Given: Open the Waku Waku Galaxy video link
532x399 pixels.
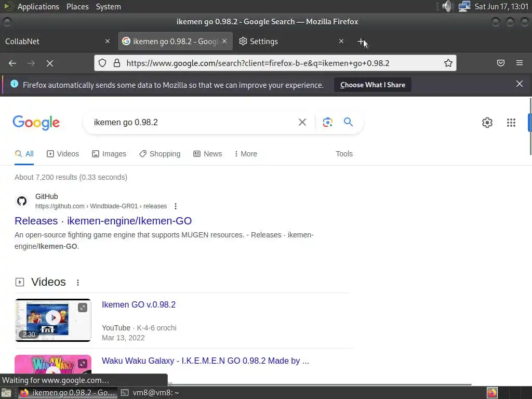Looking at the screenshot, I should (205, 361).
